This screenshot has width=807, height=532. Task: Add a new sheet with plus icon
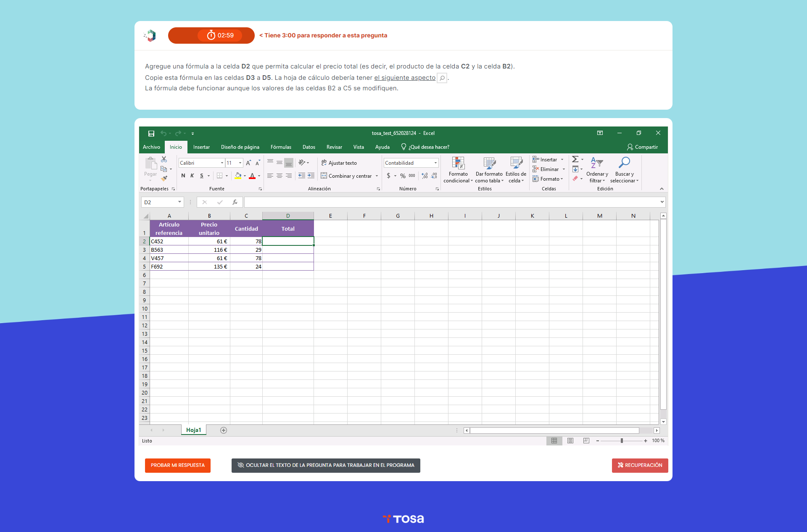click(x=224, y=430)
